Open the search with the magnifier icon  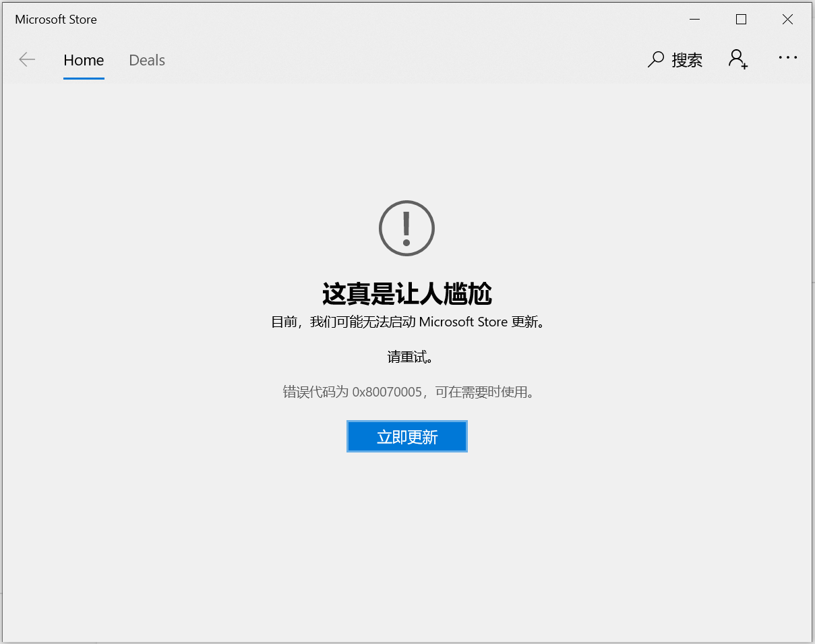[655, 59]
